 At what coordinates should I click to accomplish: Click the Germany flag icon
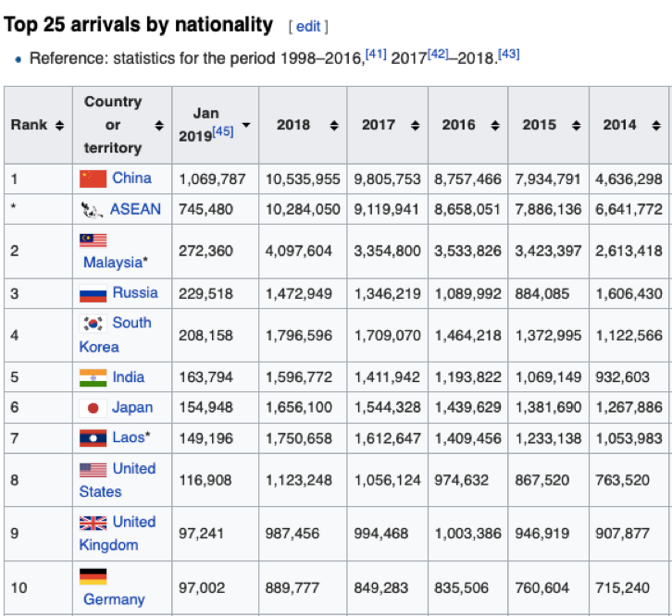click(x=93, y=576)
